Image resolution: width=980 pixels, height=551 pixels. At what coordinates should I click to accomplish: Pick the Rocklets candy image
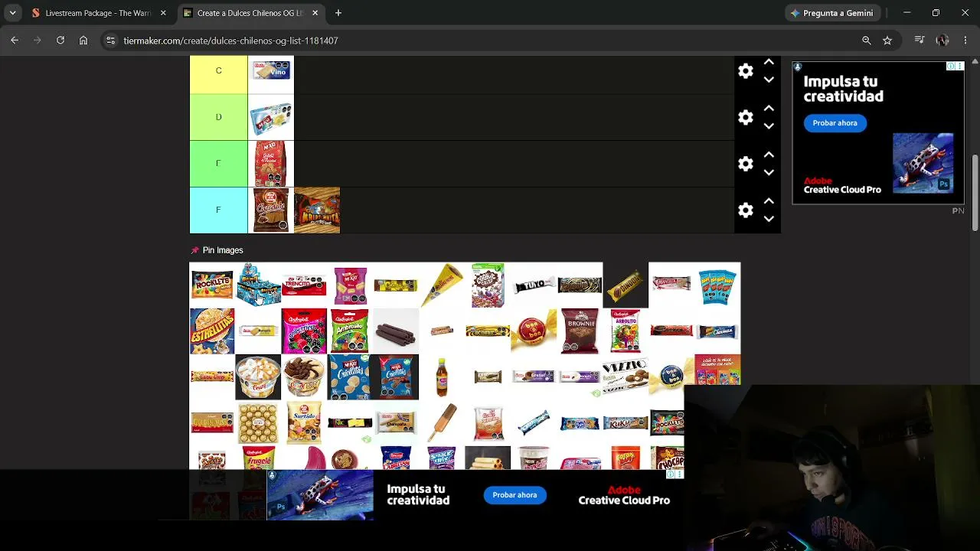[212, 285]
